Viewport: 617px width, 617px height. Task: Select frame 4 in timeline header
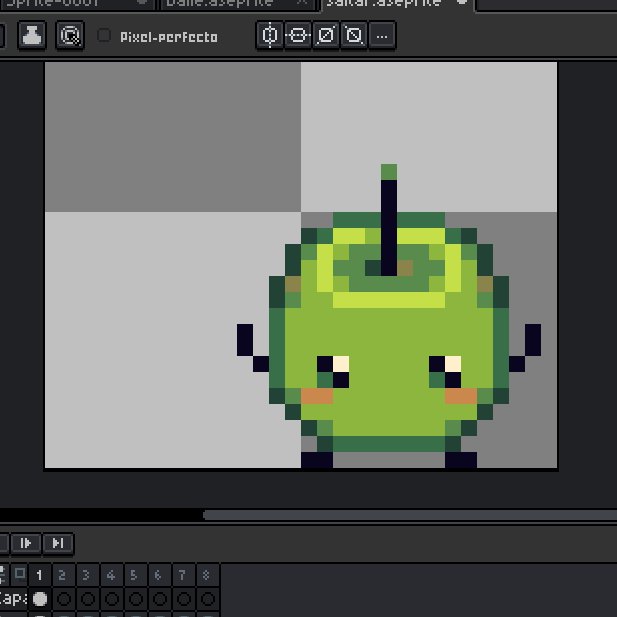tap(111, 575)
